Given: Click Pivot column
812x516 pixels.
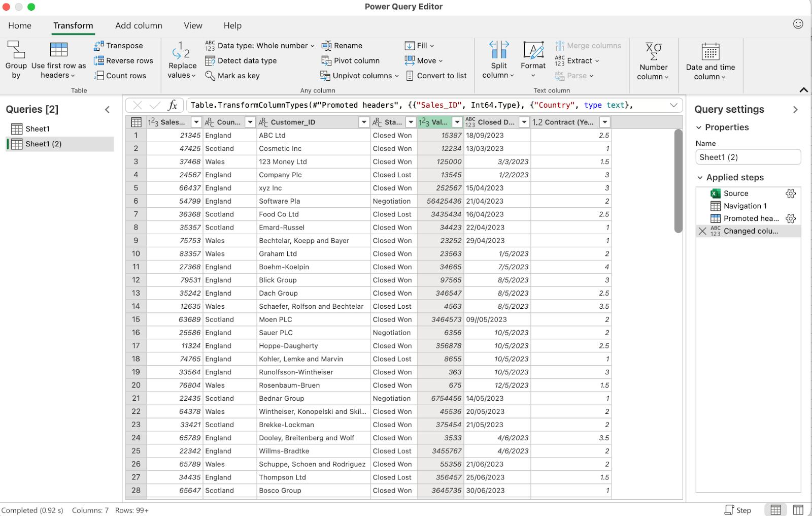Looking at the screenshot, I should click(351, 60).
